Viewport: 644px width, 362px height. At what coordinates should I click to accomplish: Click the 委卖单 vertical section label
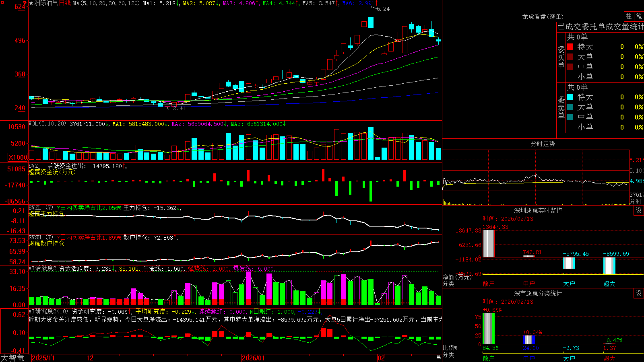point(561,108)
